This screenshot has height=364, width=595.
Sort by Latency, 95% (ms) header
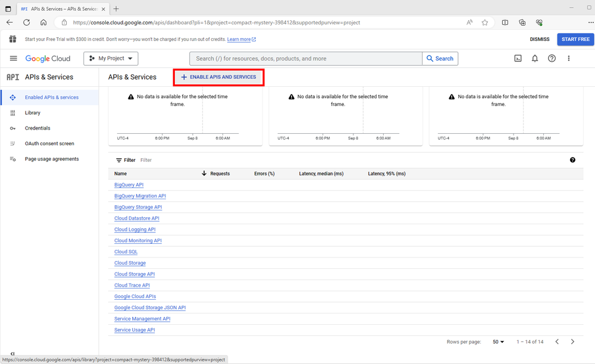(x=387, y=174)
